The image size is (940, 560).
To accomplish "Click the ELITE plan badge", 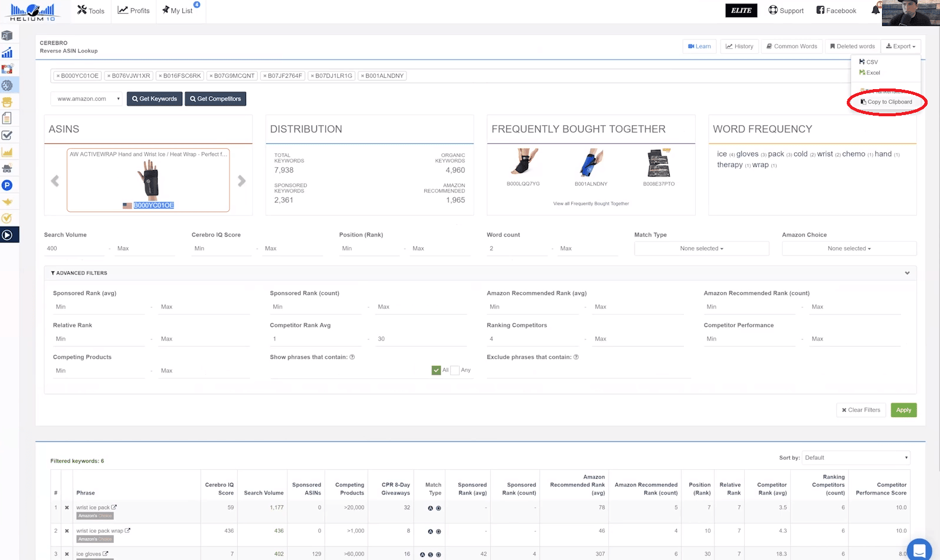I will 741,10.
